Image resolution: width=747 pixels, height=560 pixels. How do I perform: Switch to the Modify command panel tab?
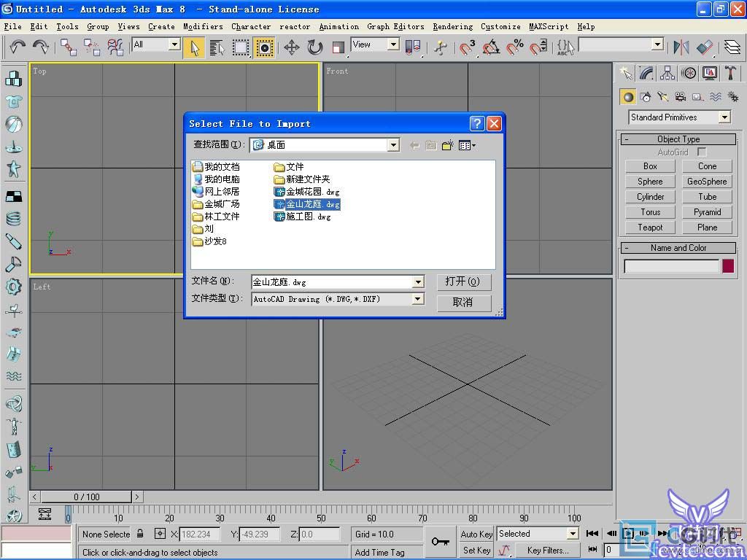(646, 74)
